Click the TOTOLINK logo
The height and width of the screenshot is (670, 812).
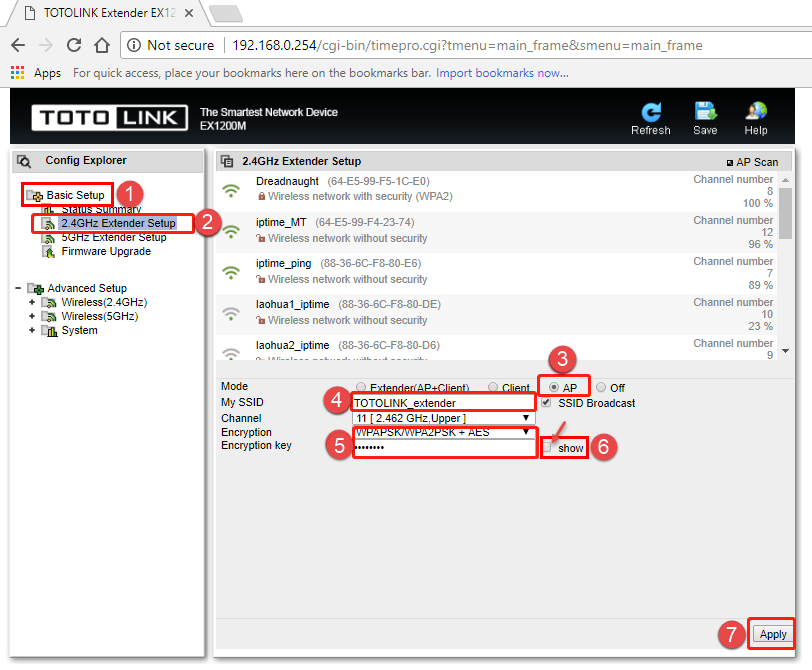[x=109, y=118]
